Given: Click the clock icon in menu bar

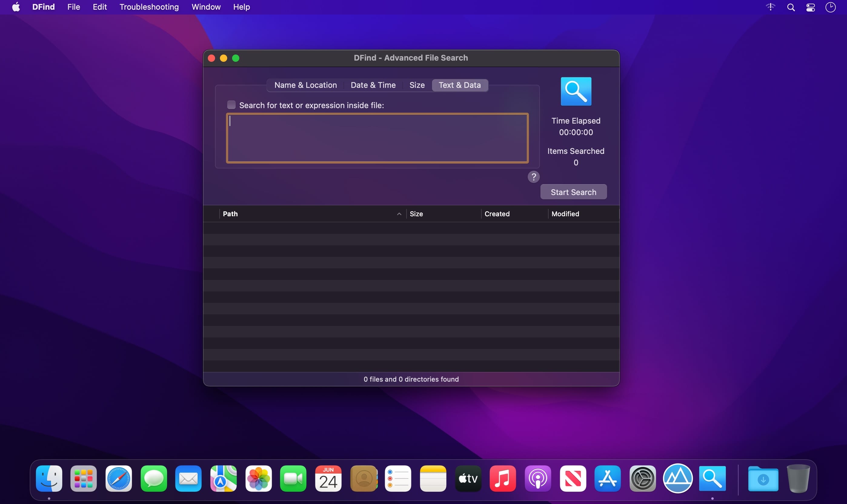Looking at the screenshot, I should point(830,7).
